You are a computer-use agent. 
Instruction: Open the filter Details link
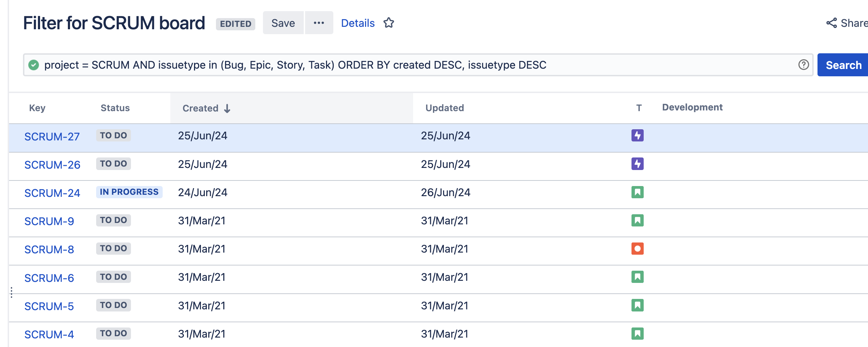tap(358, 23)
